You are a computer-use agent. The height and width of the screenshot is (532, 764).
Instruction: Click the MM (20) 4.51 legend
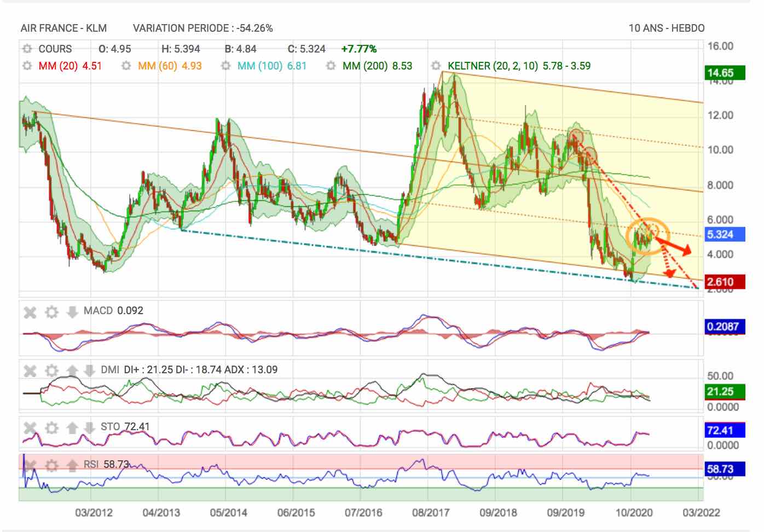70,66
